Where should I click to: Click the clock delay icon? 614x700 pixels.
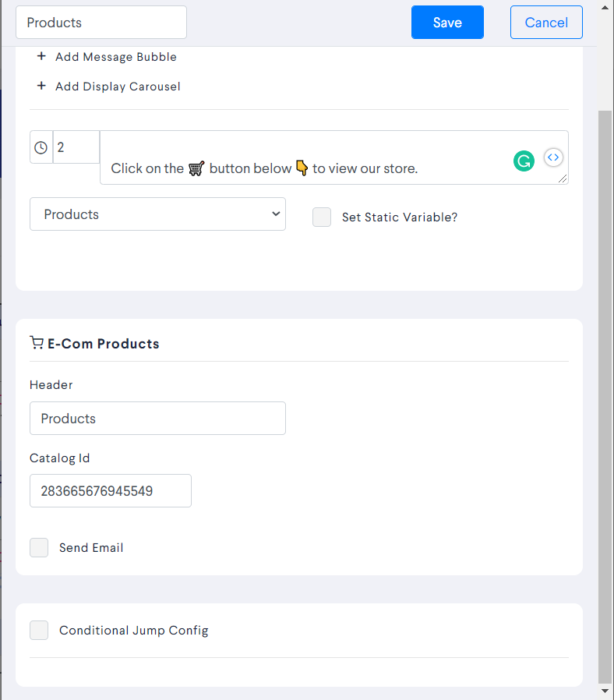[41, 147]
